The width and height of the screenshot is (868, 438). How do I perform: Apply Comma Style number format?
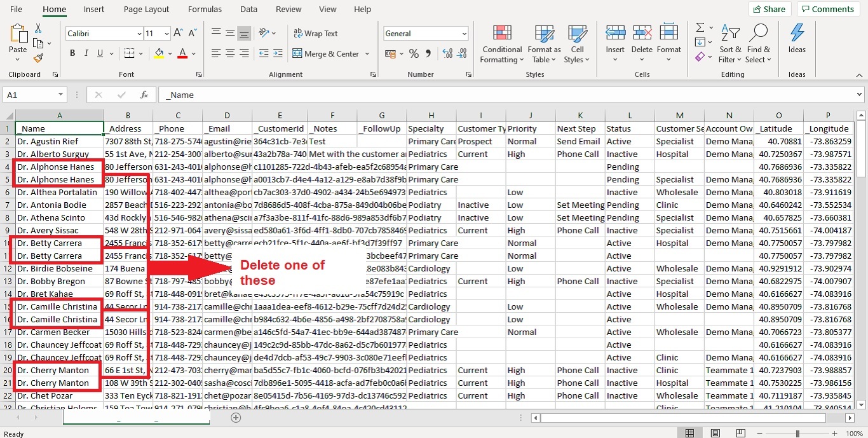click(x=428, y=53)
